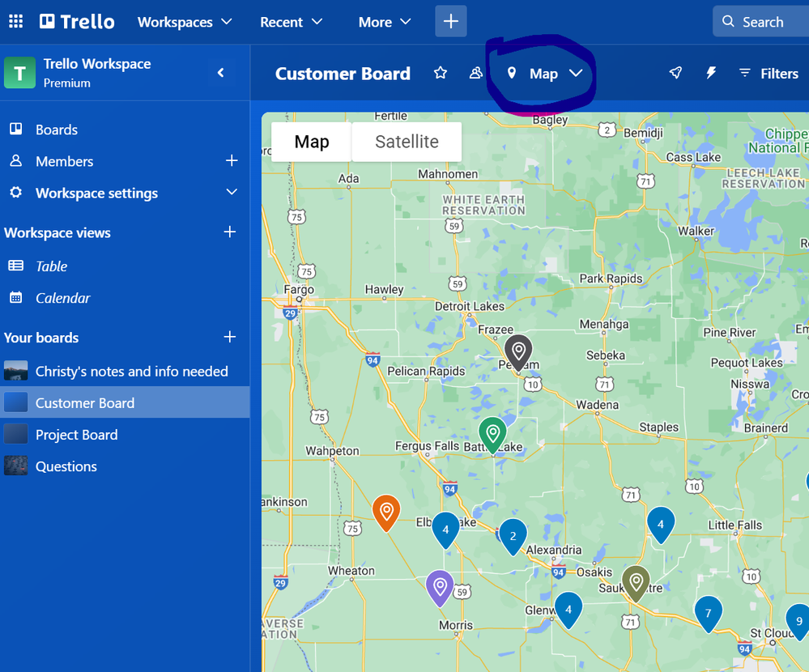Image resolution: width=809 pixels, height=672 pixels.
Task: Open Members in the sidebar
Action: (x=65, y=161)
